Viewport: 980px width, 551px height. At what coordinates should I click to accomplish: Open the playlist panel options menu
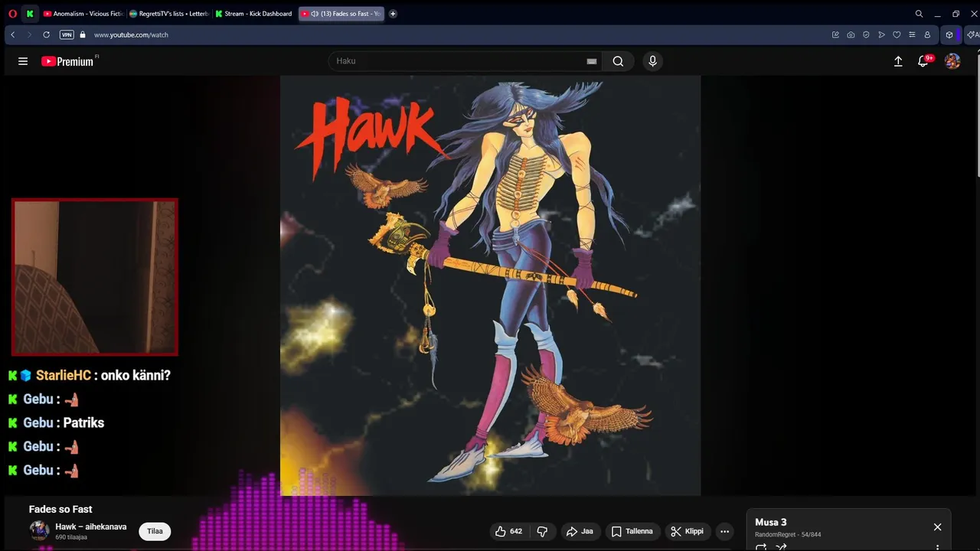click(x=937, y=547)
